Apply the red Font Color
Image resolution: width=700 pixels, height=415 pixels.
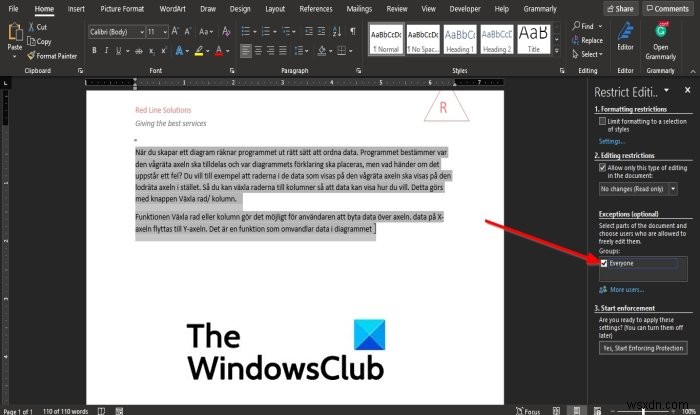(x=219, y=51)
